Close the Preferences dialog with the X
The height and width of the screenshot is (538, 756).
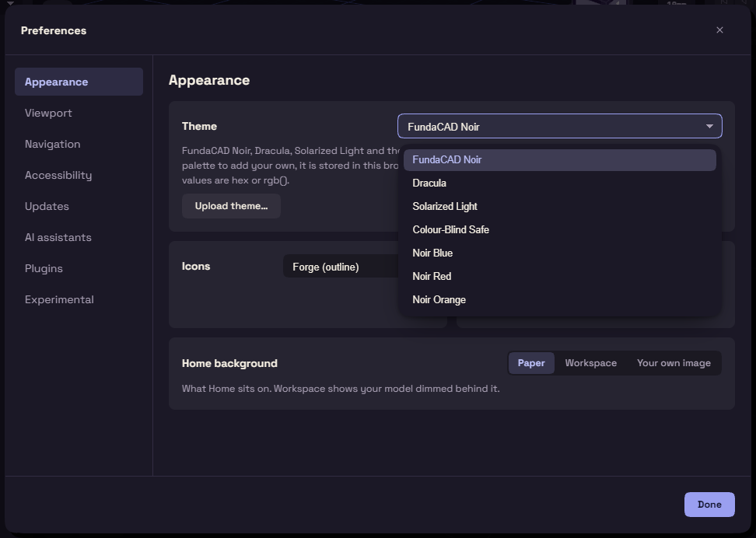719,30
